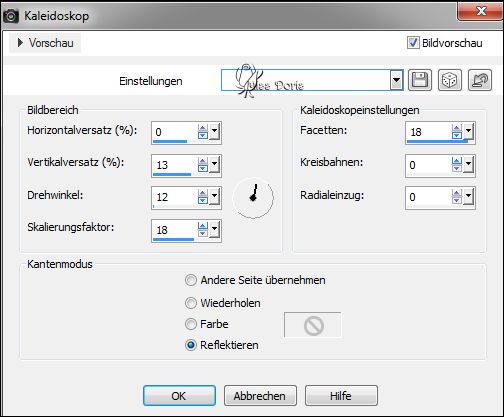
Task: Open the Einstellungen presets dropdown
Action: (396, 80)
